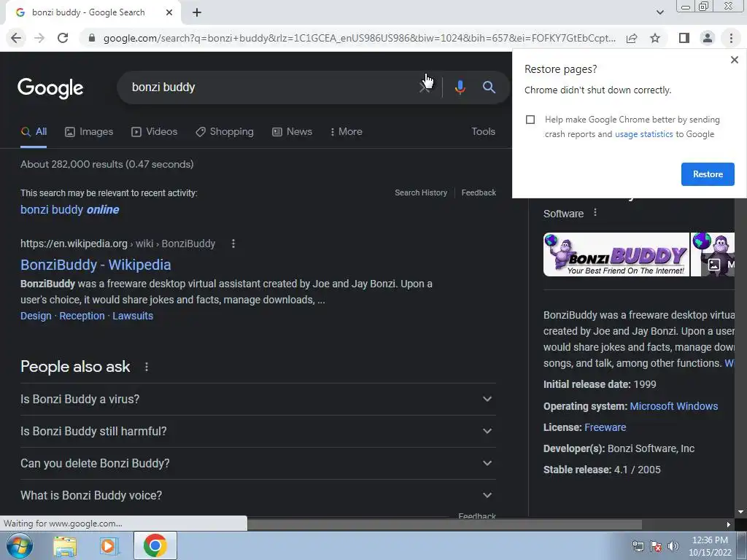The height and width of the screenshot is (560, 747).
Task: Open the BonziBuddy logo image thumbnail
Action: [616, 254]
